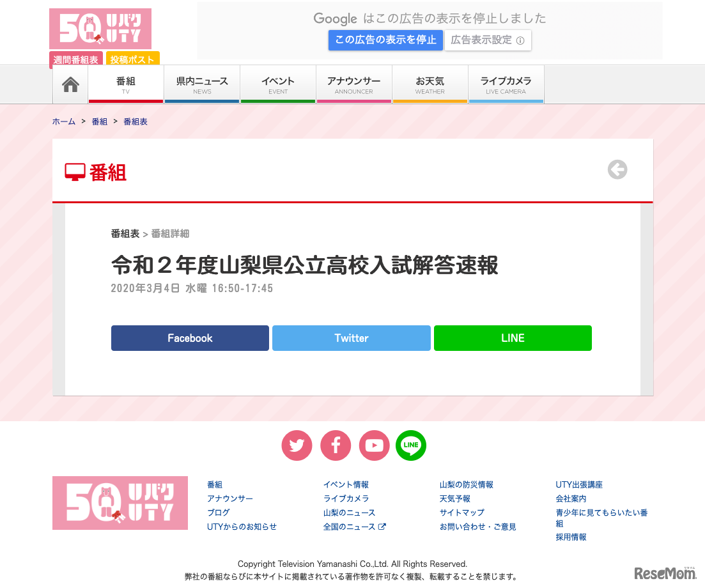Click the home icon in the navigation bar
Image resolution: width=705 pixels, height=588 pixels.
pos(70,84)
